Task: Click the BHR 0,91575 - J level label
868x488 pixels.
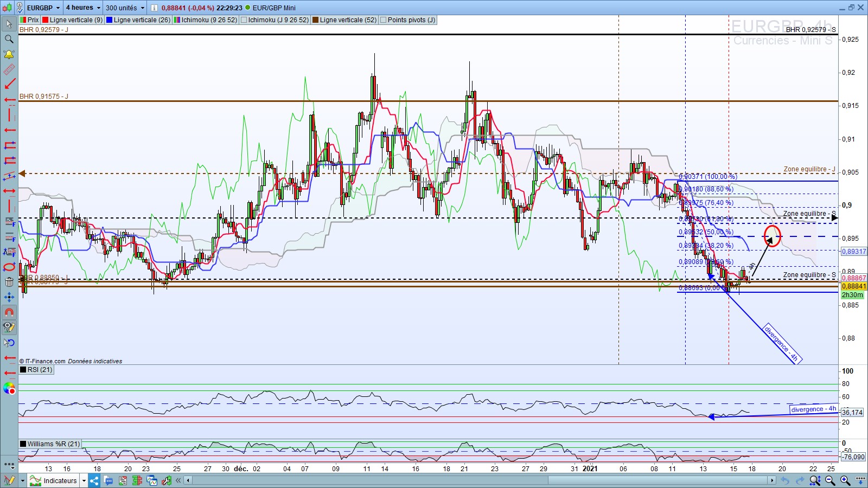Action: point(44,97)
